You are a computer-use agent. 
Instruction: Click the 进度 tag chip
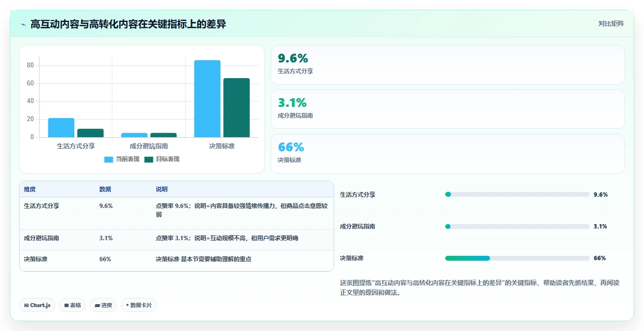(x=103, y=305)
